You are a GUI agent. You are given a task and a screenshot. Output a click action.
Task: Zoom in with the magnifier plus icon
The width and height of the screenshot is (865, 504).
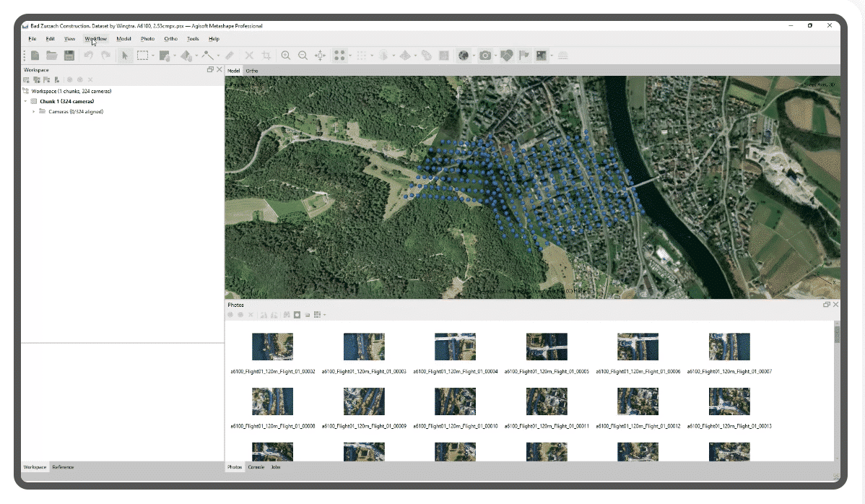tap(286, 55)
